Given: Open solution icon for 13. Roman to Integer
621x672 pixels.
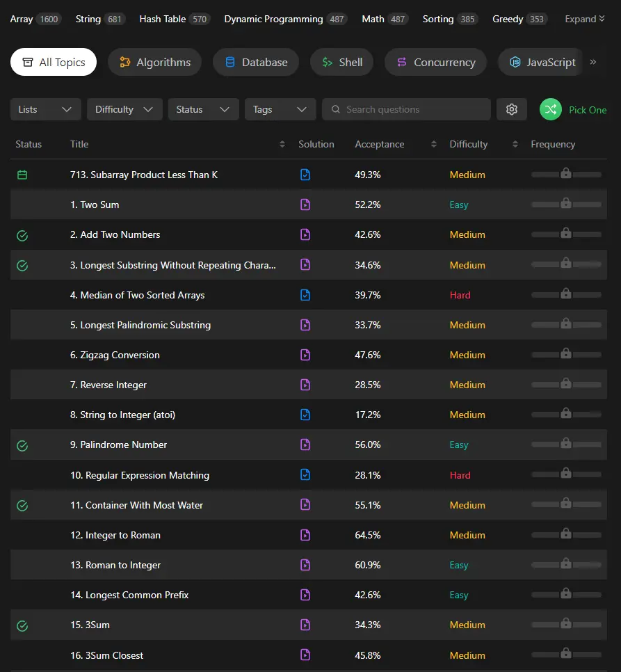Looking at the screenshot, I should tap(305, 565).
